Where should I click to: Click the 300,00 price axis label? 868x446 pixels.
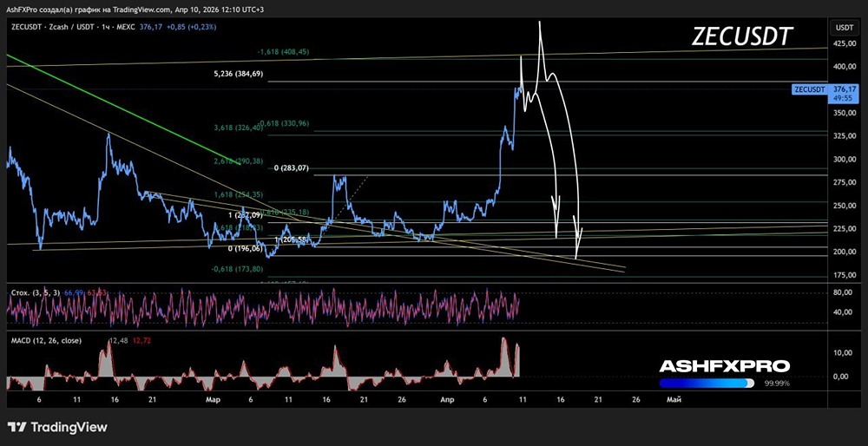843,160
